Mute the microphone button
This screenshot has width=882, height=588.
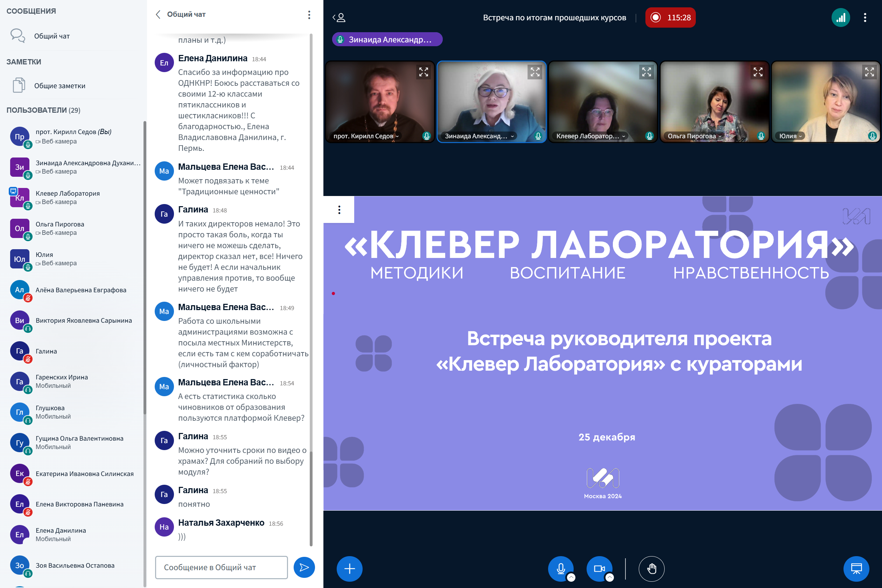(x=561, y=568)
